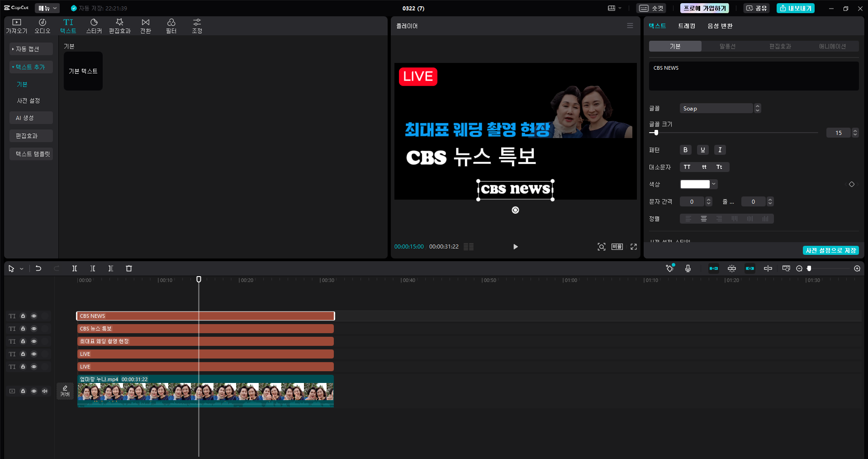Click the 커버 cover edit button
This screenshot has height=459, width=868.
(65, 391)
